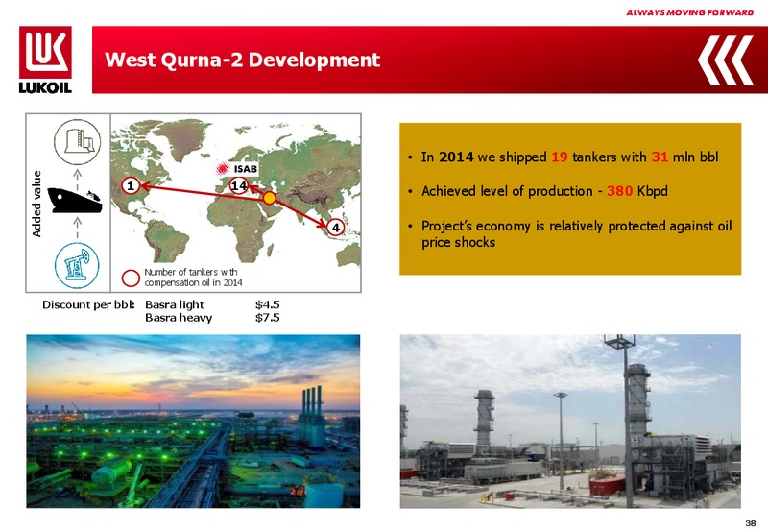768x532 pixels.
Task: Click the $7.5 discount value
Action: pos(268,318)
